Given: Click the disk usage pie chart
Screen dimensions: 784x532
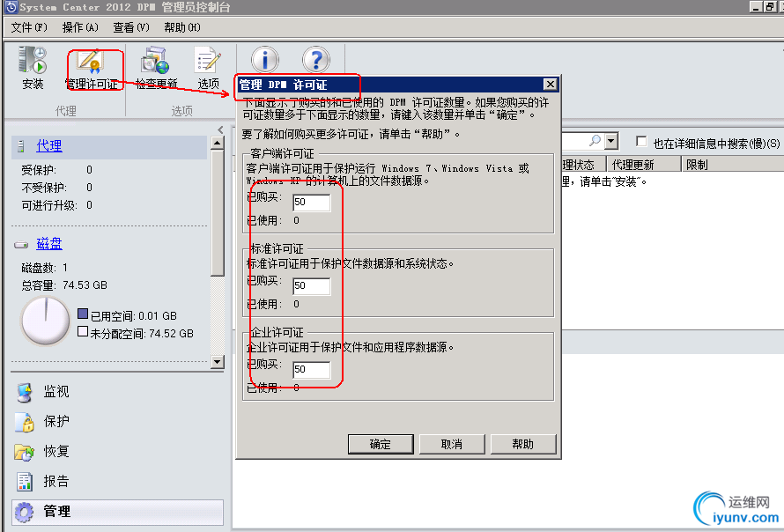Looking at the screenshot, I should click(x=45, y=321).
